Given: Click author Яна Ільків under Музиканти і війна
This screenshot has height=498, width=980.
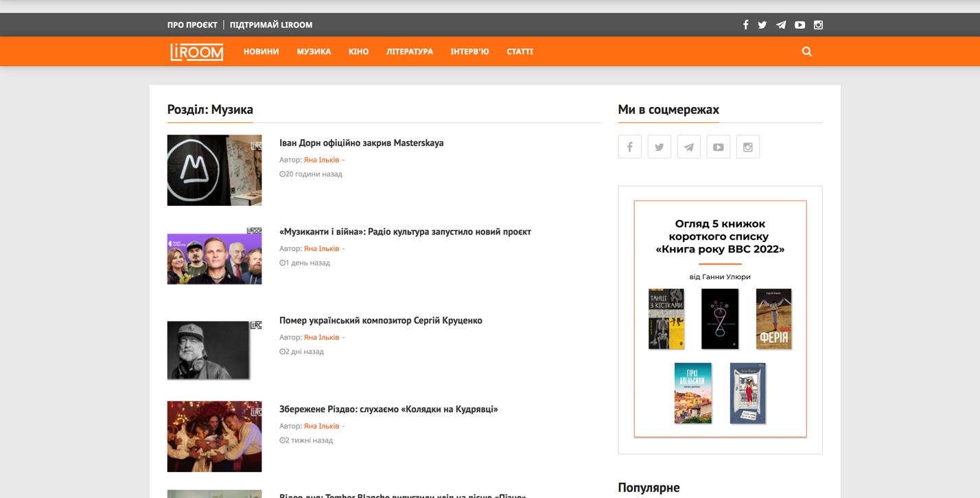Looking at the screenshot, I should click(321, 248).
